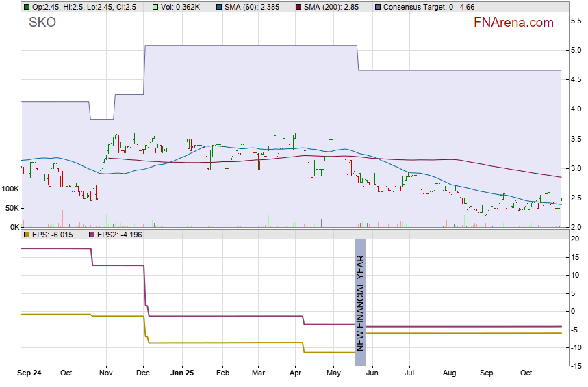Screen dimensions: 588x387
Task: Click the green price legend swatch
Action: 26,7
